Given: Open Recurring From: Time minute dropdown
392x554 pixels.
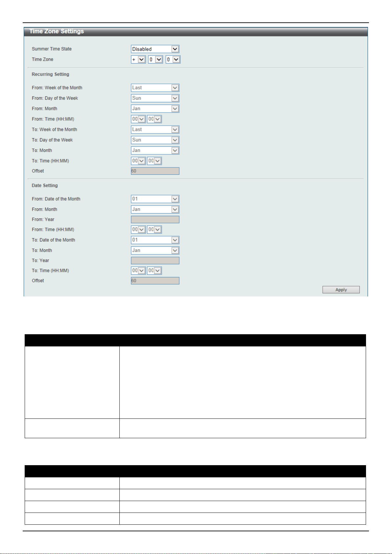Looking at the screenshot, I should coord(154,119).
